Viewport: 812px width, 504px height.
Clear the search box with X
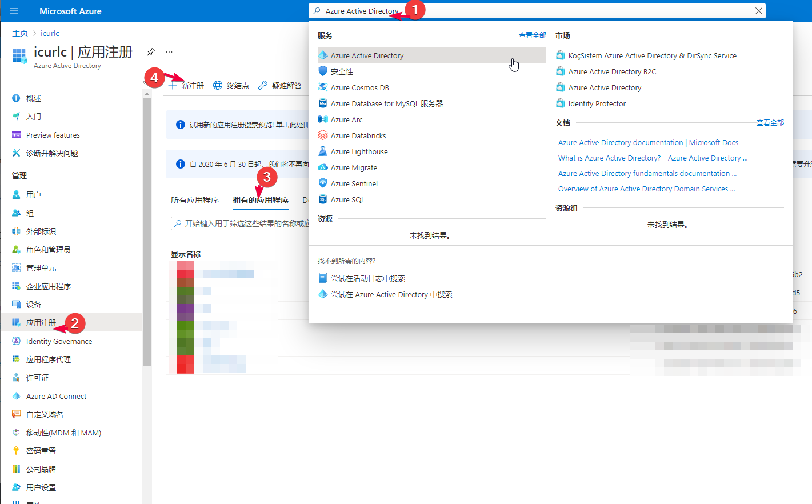(758, 11)
